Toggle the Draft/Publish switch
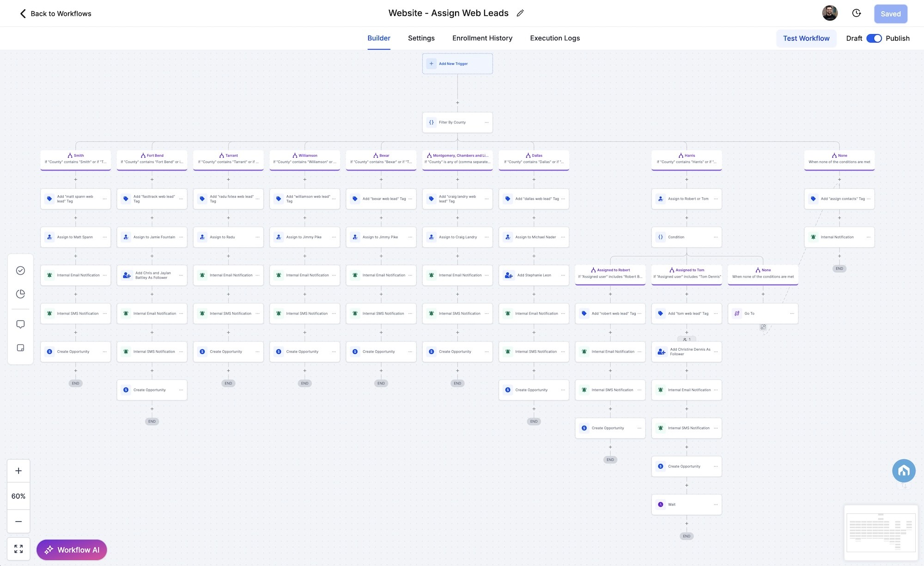The width and height of the screenshot is (924, 566). click(874, 38)
